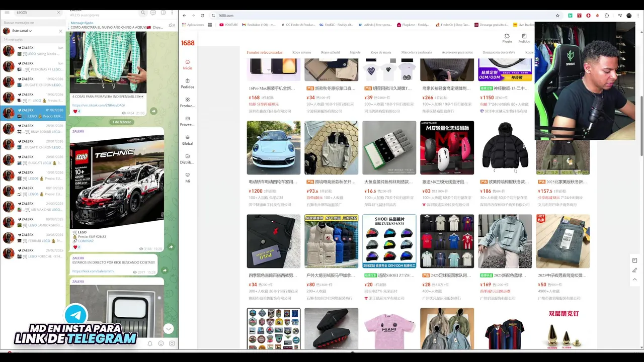Open the 1688 logo home link
This screenshot has width=644, height=362.
coord(188,43)
